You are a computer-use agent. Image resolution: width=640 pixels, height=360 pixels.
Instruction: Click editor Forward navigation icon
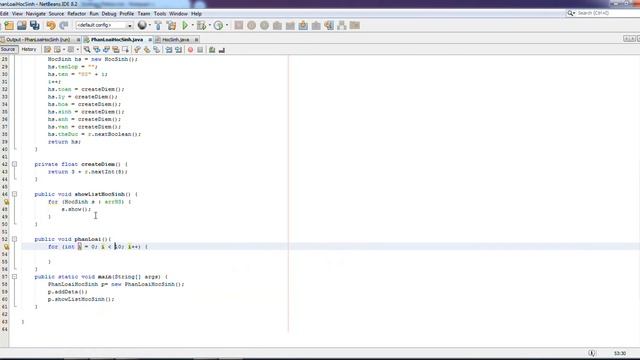point(71,50)
